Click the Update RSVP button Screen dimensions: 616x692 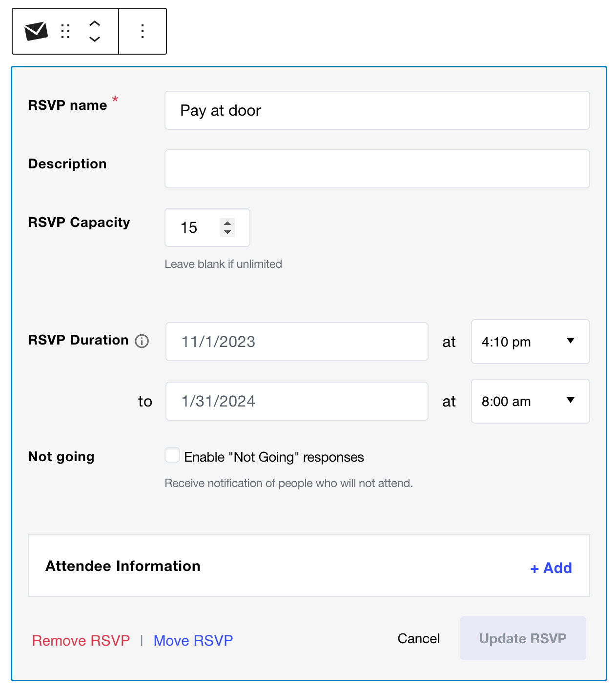coord(522,638)
